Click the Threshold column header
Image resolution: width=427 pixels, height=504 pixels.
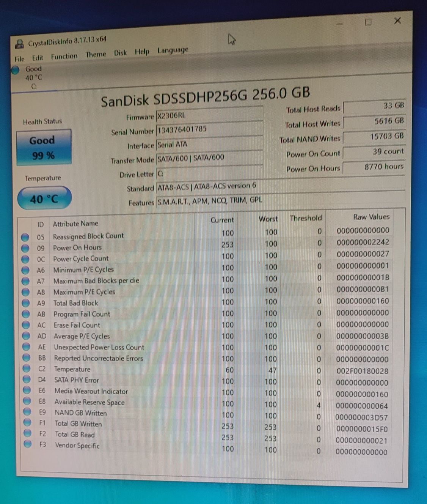(306, 218)
